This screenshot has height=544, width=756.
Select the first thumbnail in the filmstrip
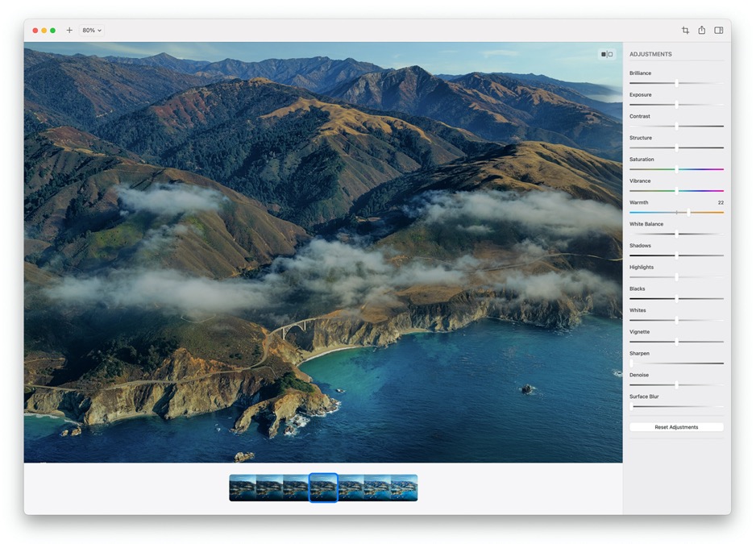pos(242,488)
